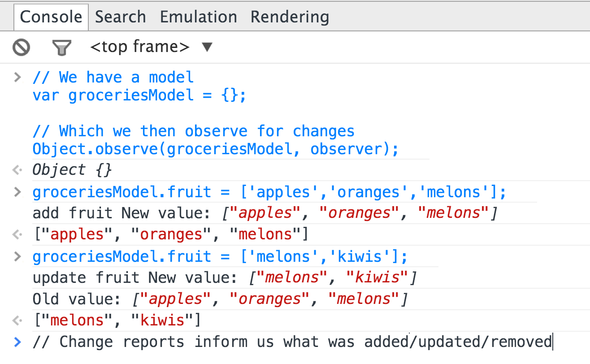Screen dimensions: 590x364
Task: Click the 'Object {}' result line
Action: point(72,170)
